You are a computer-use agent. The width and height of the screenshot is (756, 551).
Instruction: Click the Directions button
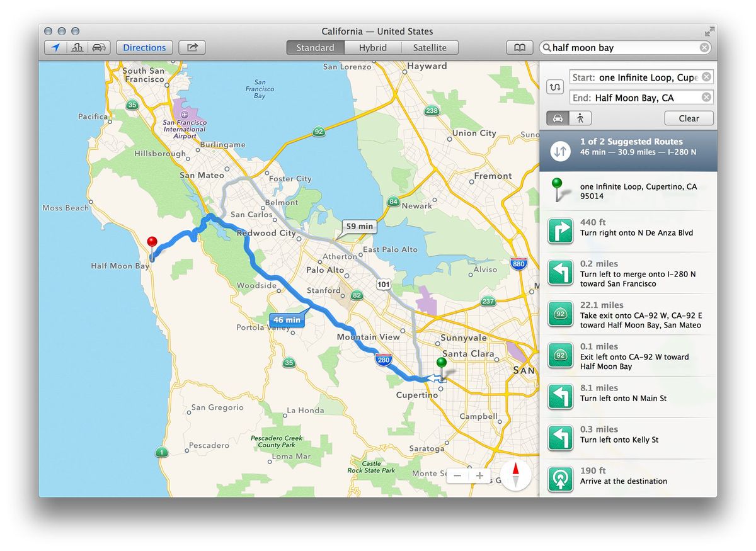[x=144, y=47]
